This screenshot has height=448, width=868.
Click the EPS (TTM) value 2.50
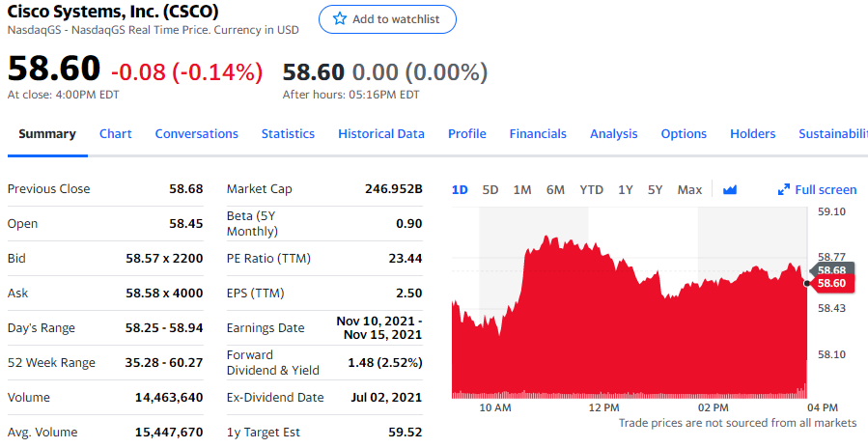pos(409,294)
